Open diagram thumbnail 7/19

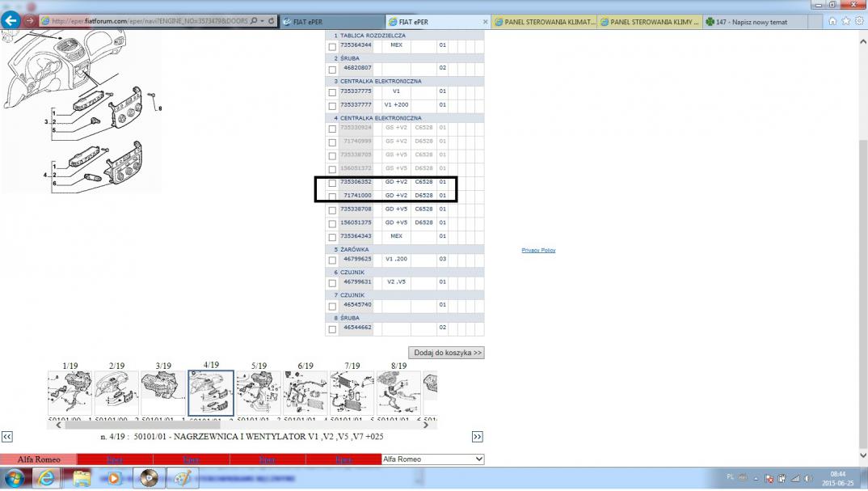click(x=352, y=393)
